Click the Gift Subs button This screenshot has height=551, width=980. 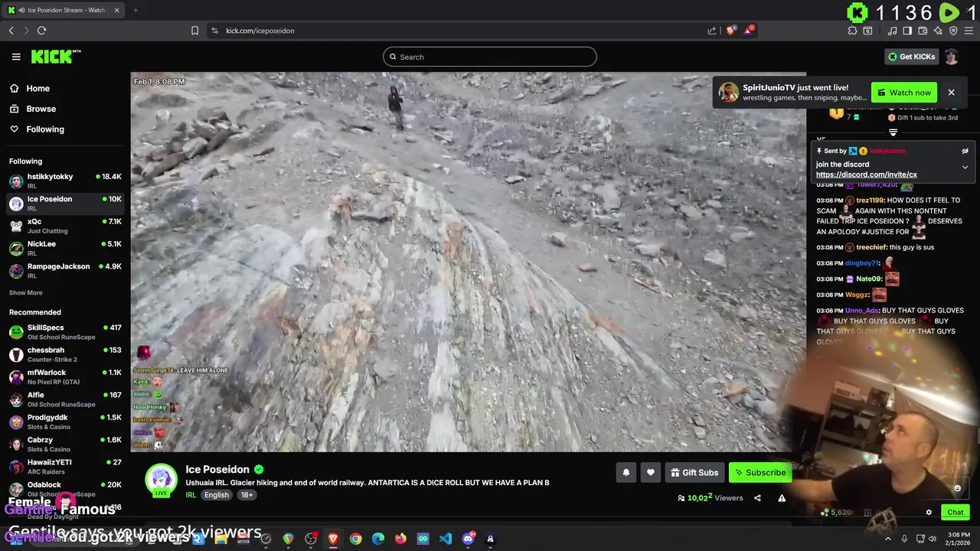(x=694, y=473)
